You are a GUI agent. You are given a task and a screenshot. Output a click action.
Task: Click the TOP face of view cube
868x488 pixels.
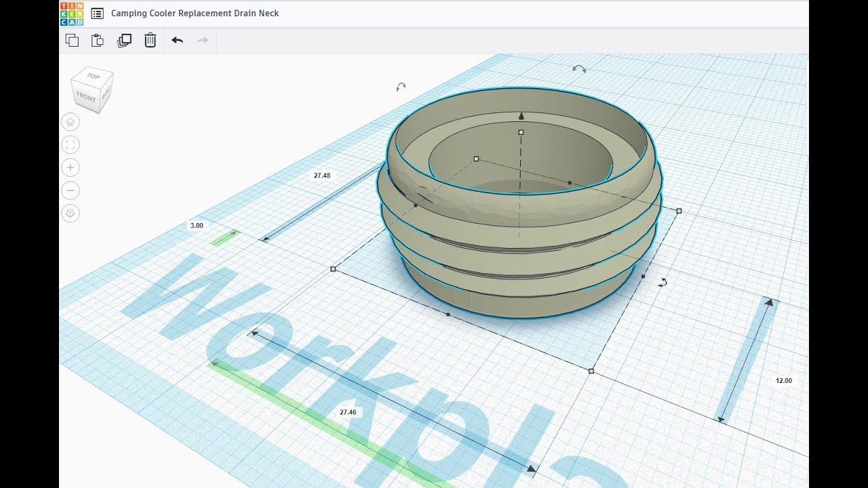[94, 77]
